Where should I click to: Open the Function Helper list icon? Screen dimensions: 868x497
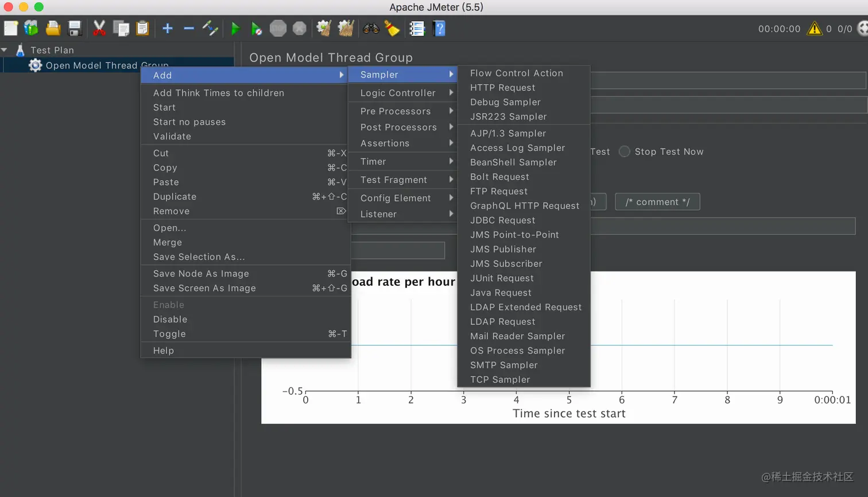(417, 28)
